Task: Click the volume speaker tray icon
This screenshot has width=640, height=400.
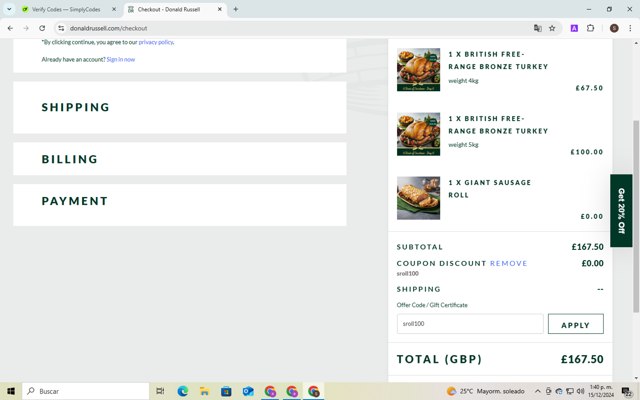Action: tap(580, 391)
